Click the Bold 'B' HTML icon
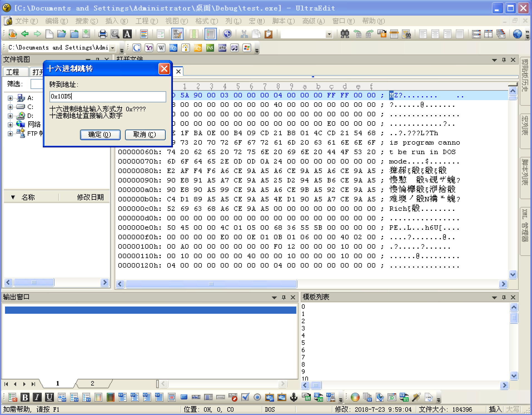532x415 pixels. click(x=25, y=397)
